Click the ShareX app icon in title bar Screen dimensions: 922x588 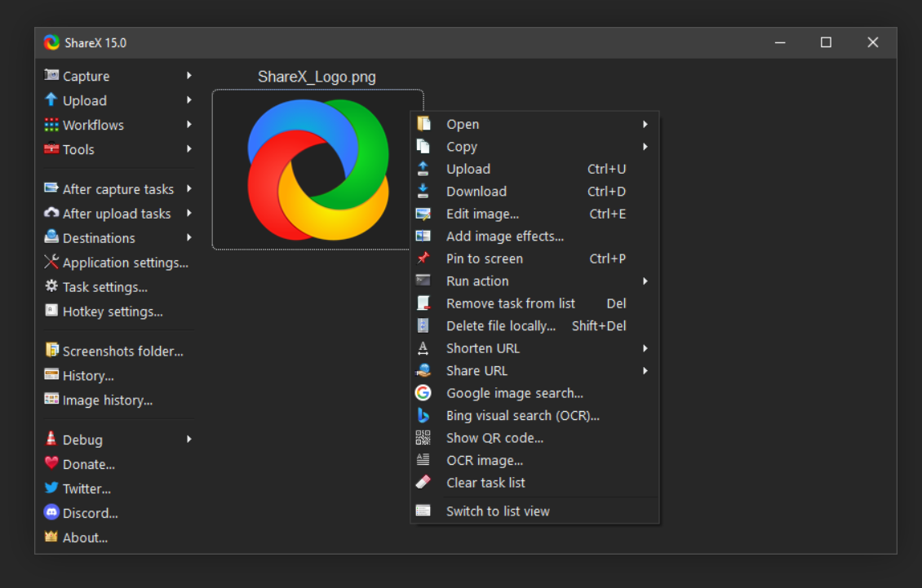[x=51, y=42]
